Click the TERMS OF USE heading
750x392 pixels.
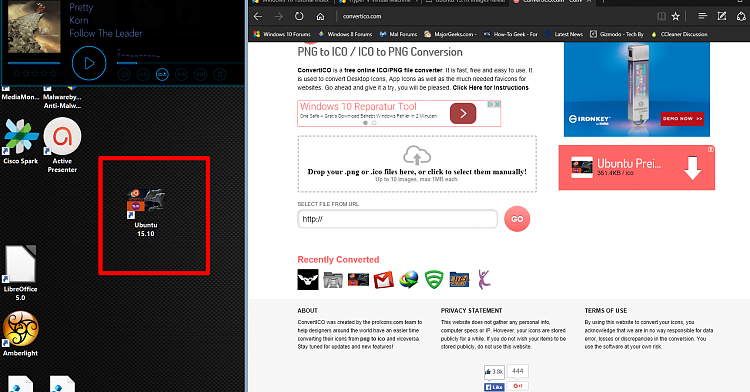(x=606, y=311)
